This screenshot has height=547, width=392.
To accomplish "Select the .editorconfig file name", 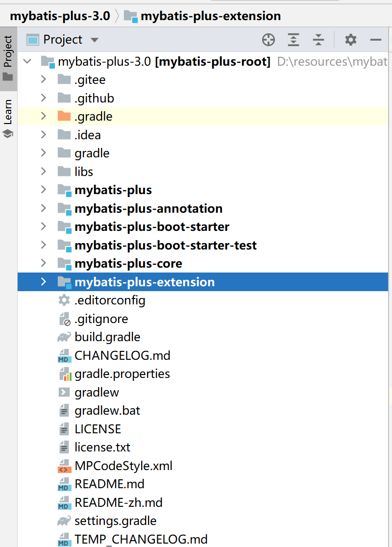I will [x=110, y=300].
